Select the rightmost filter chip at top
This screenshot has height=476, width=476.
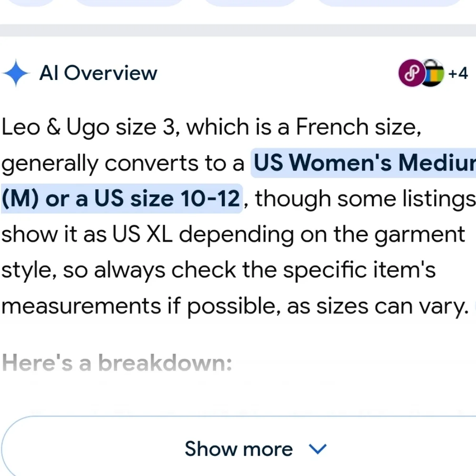pyautogui.click(x=390, y=2)
